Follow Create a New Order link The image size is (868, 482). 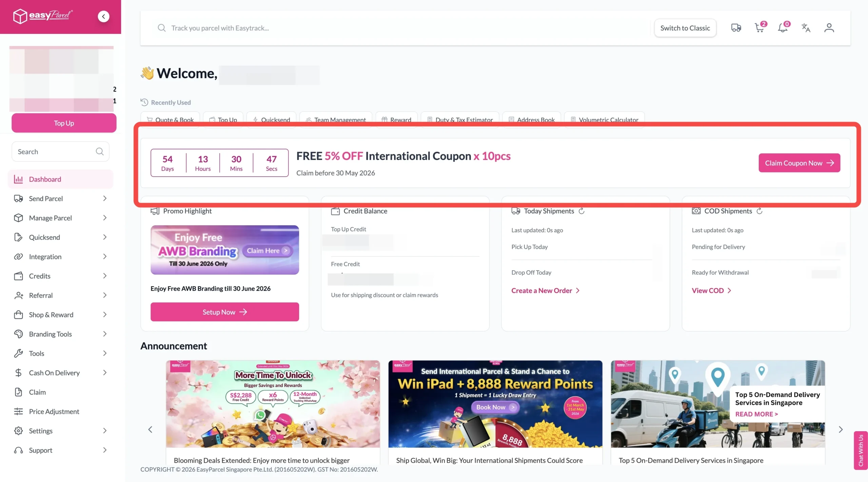point(545,290)
